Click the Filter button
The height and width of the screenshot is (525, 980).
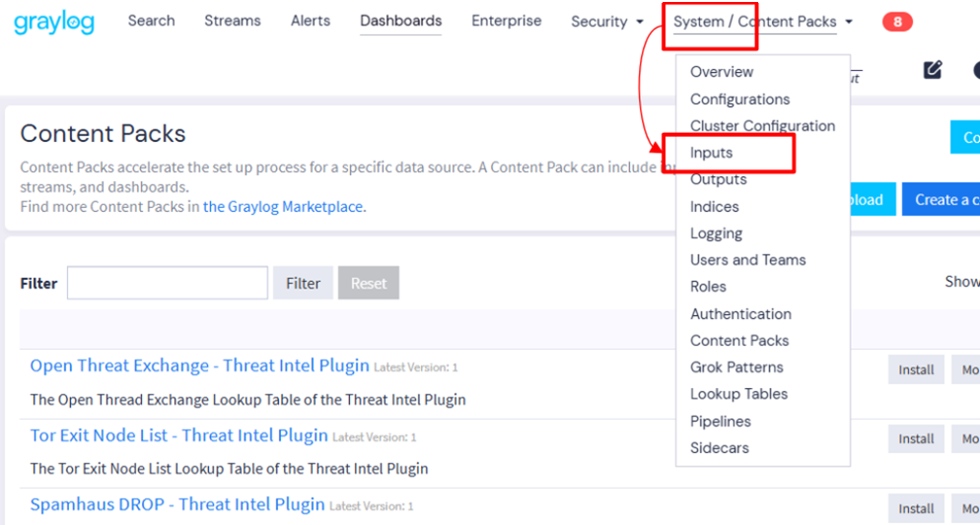coord(303,283)
